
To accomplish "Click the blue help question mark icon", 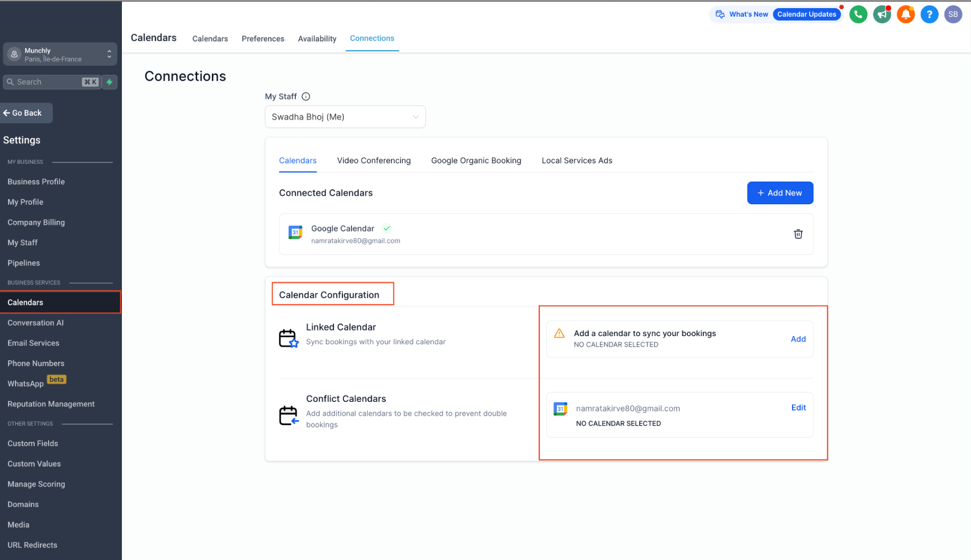I will (930, 14).
